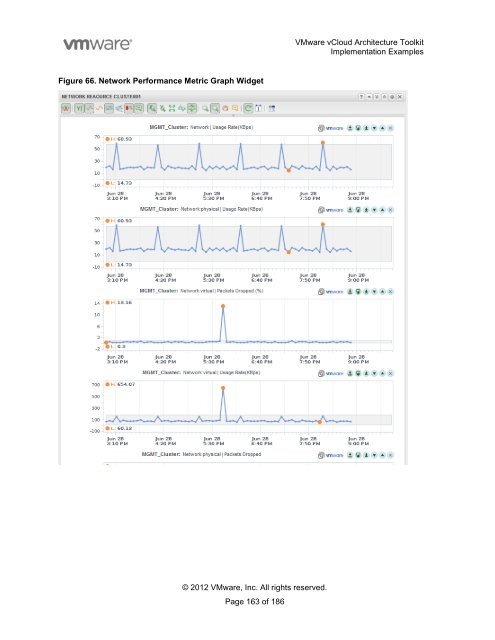This screenshot has width=495, height=640.
Task: Click title 'Network:virtual | Packets Dropped (%)'
Action: (222, 291)
